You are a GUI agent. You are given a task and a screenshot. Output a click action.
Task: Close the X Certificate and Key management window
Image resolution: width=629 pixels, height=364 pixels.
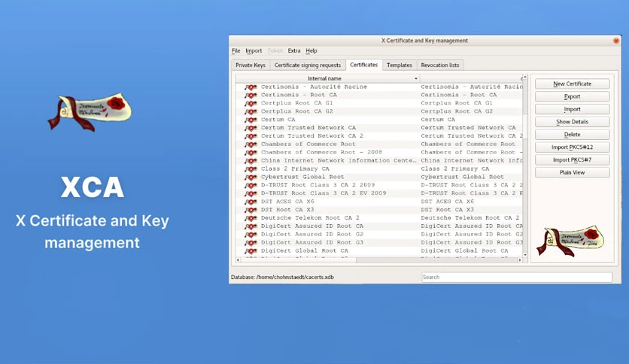(x=615, y=41)
